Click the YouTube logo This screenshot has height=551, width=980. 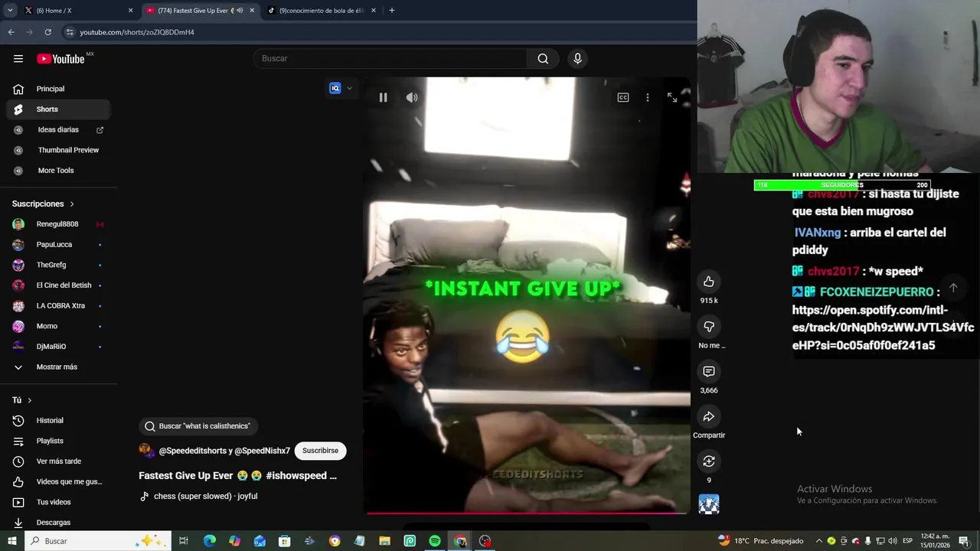[x=61, y=59]
